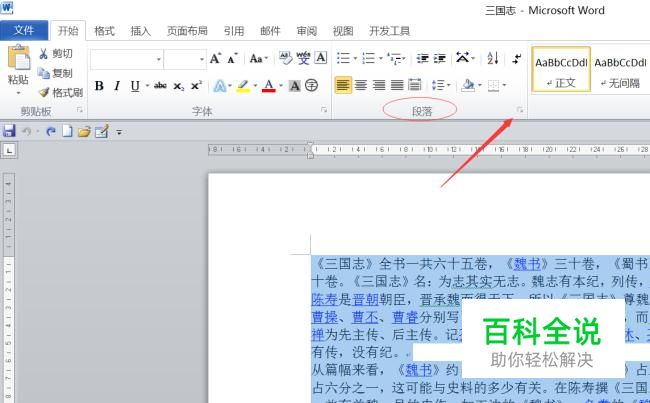The image size is (650, 403).
Task: Switch to the View (视图) tab
Action: point(343,31)
